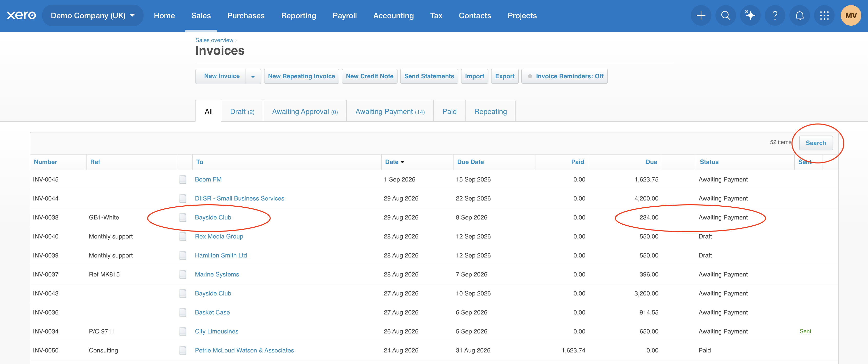Switch to the Repeating tab

pos(490,111)
